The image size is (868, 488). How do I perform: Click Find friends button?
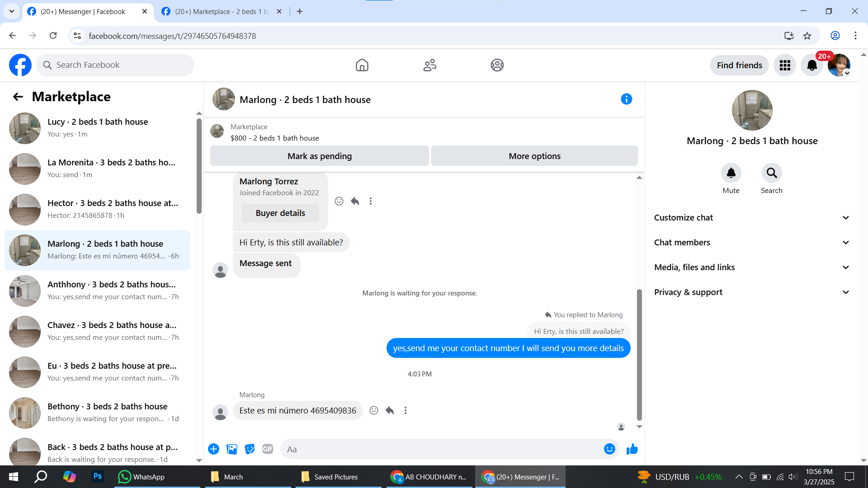(740, 66)
